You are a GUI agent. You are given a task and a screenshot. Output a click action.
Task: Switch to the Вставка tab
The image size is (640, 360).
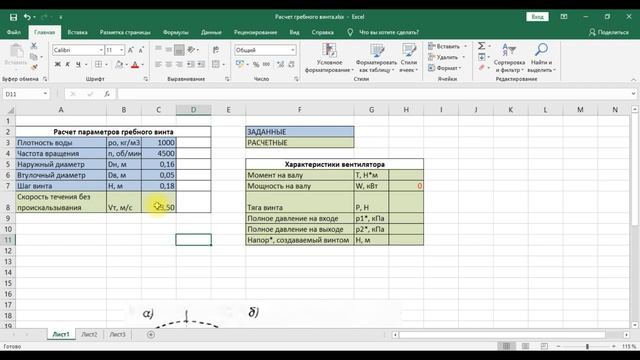coord(78,32)
